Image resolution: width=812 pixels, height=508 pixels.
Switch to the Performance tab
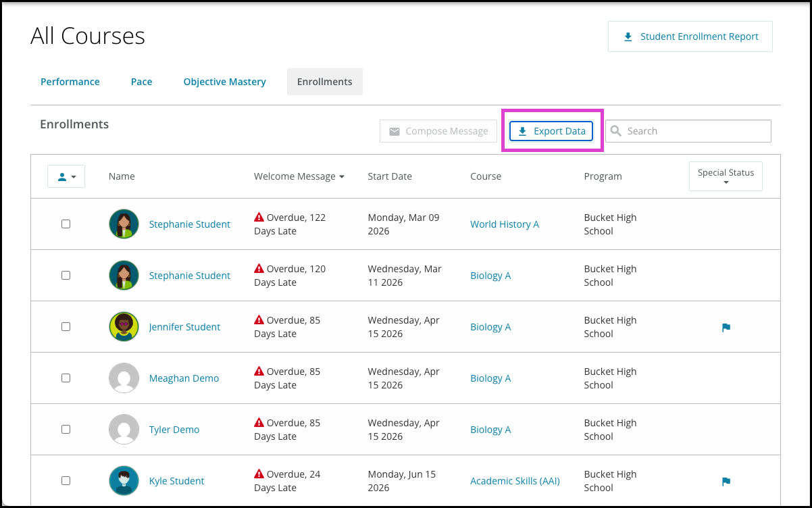pyautogui.click(x=70, y=82)
